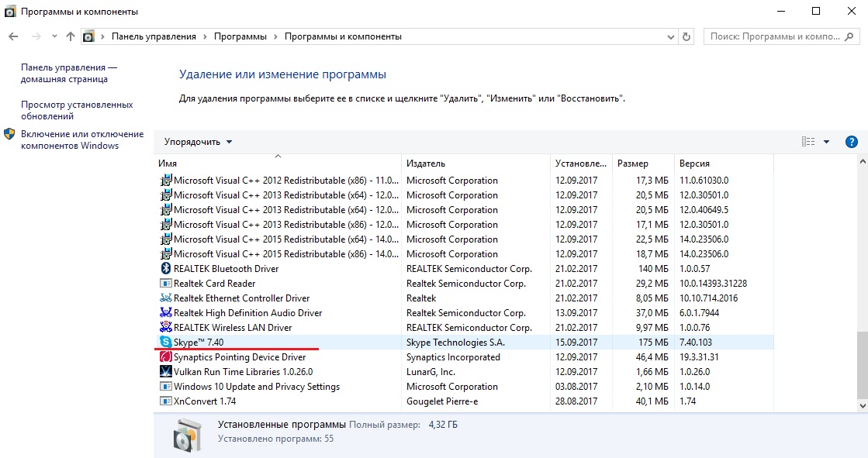The image size is (868, 458).
Task: Click the Visual C++ 2015 x86 installer icon
Action: pos(165,254)
